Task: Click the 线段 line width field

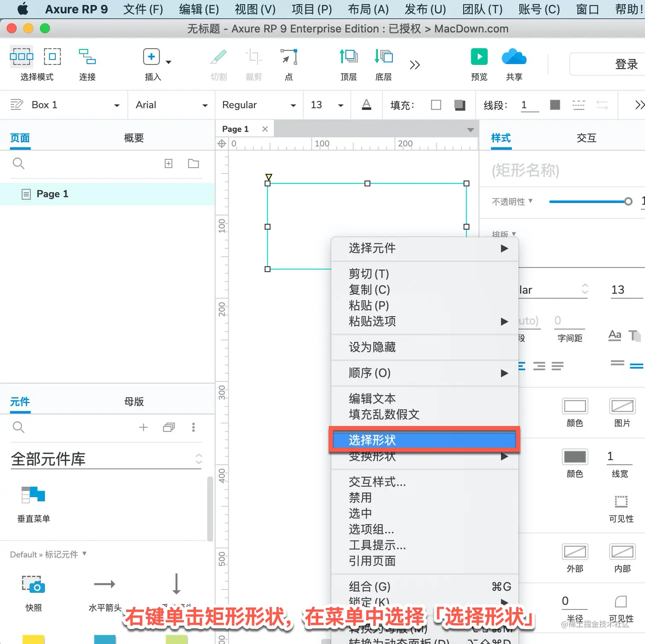Action: pos(530,105)
